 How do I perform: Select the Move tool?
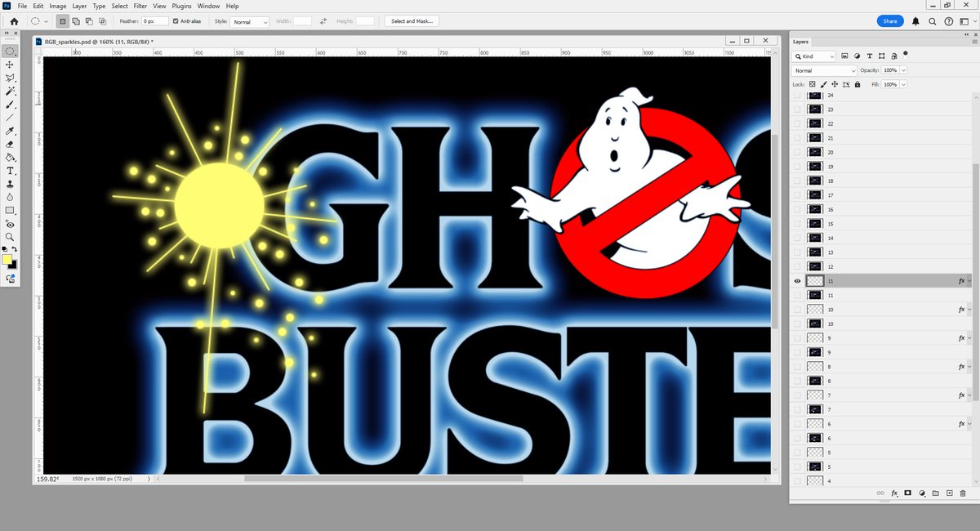(x=10, y=64)
